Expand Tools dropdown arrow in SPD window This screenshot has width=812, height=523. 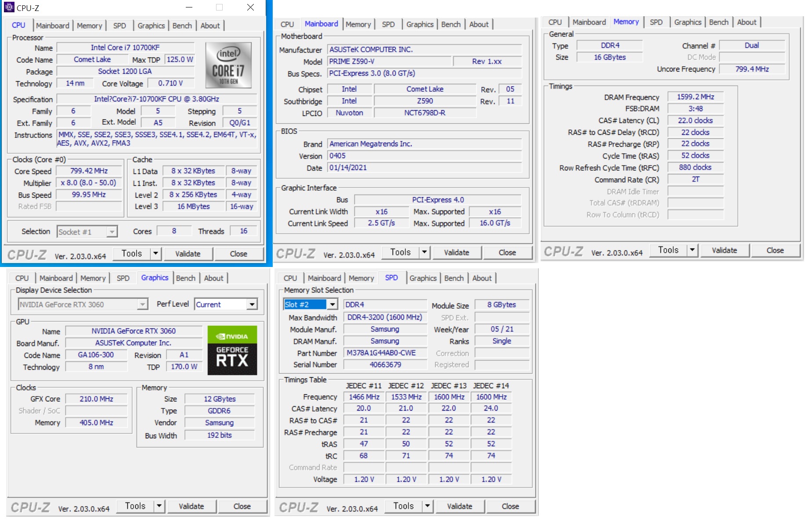tap(428, 506)
